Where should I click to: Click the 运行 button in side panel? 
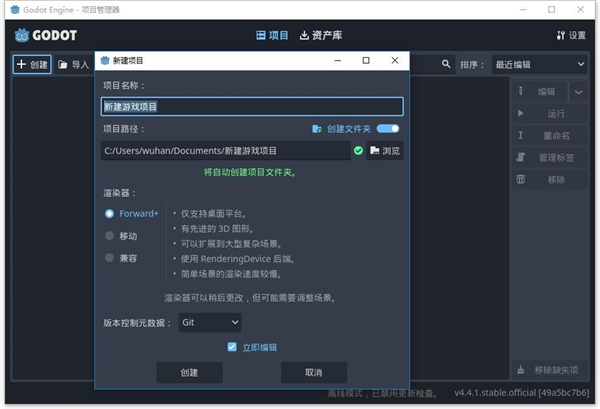pyautogui.click(x=549, y=113)
